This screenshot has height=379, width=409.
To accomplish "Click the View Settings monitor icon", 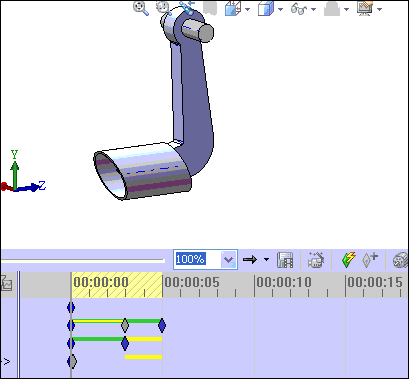I will 365,8.
